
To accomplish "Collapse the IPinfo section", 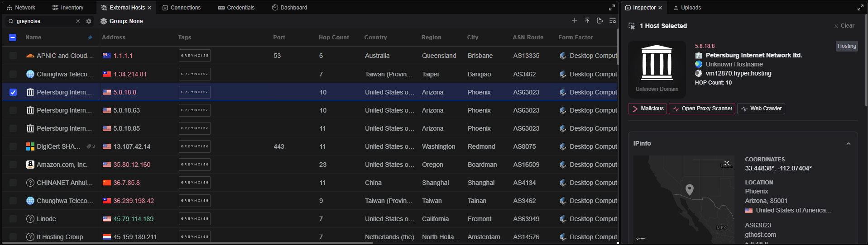I will point(848,144).
